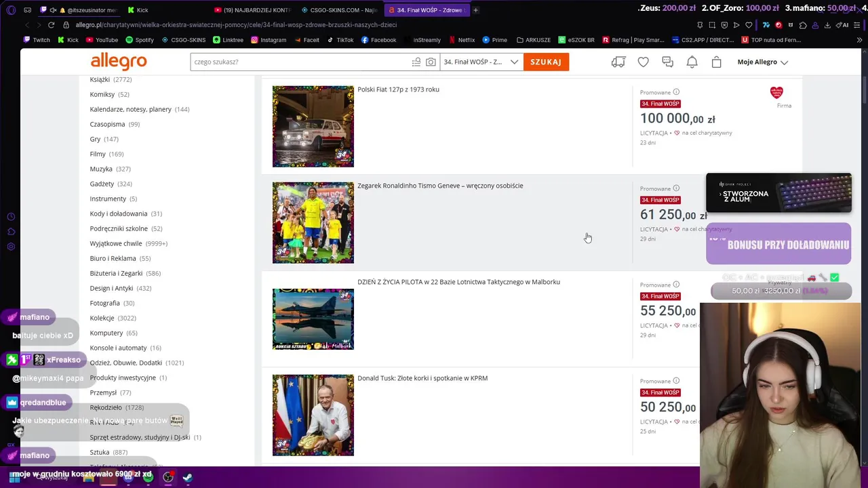Screen dimensions: 868x488
Task: Open the Kick bookmark in the bookmarks bar
Action: pyautogui.click(x=68, y=40)
